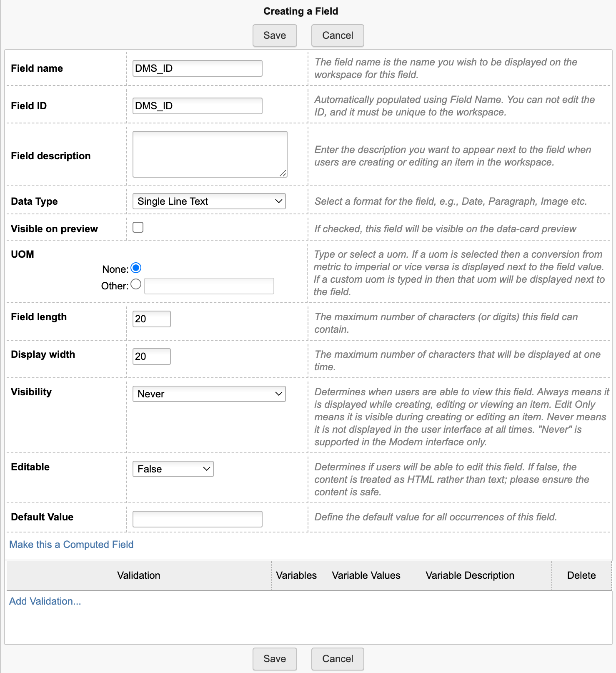Click the custom UOM Other text field
The image size is (616, 673).
[209, 286]
